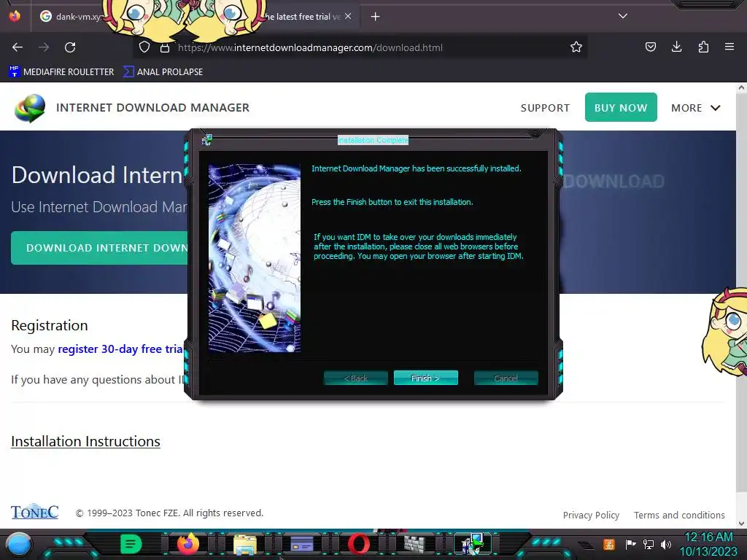Open a new tab with the plus button
Screen dimensions: 747x560
pos(376,17)
